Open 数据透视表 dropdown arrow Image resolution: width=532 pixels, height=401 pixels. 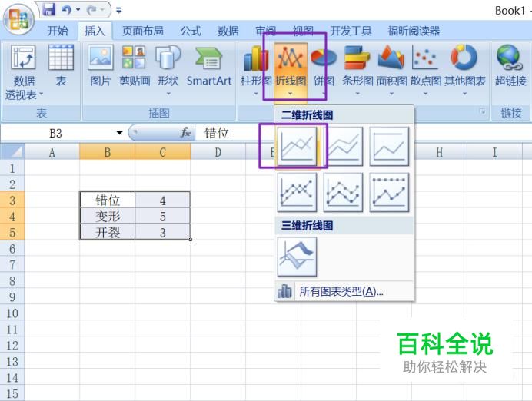pyautogui.click(x=41, y=93)
